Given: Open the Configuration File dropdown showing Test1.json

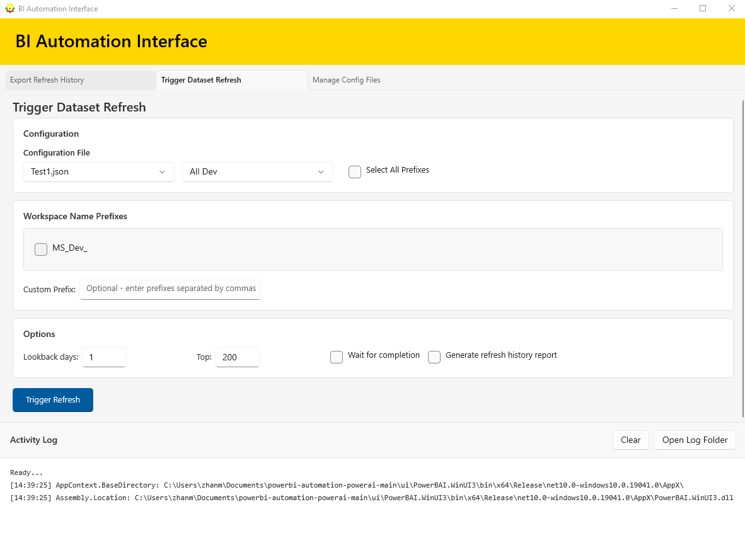Looking at the screenshot, I should (98, 171).
